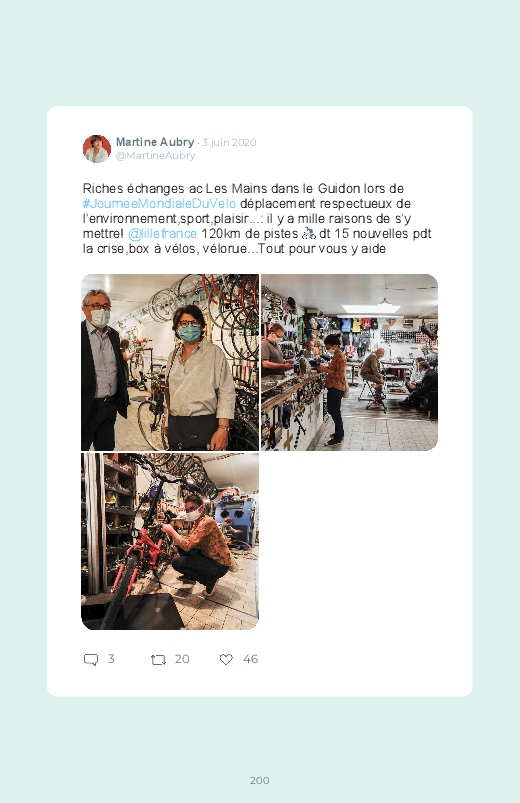Click the page number 200

[x=260, y=780]
